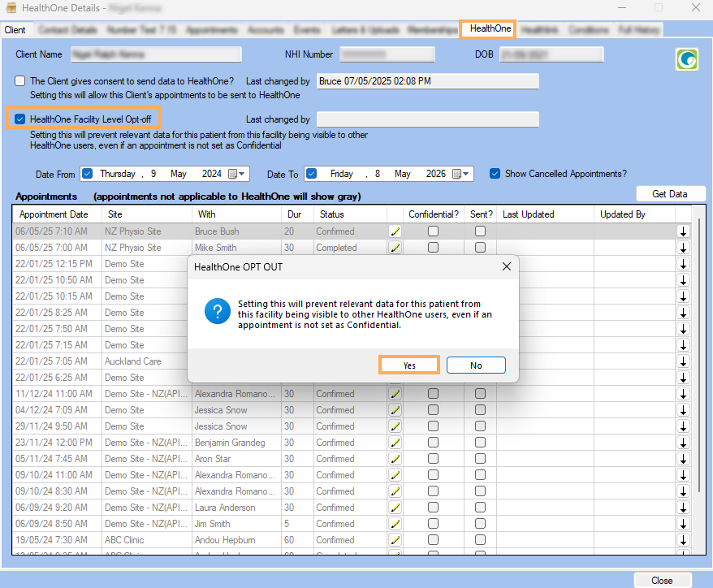Image resolution: width=713 pixels, height=588 pixels.
Task: Click the 'Laura Anderson' name cell
Action: pos(236,508)
